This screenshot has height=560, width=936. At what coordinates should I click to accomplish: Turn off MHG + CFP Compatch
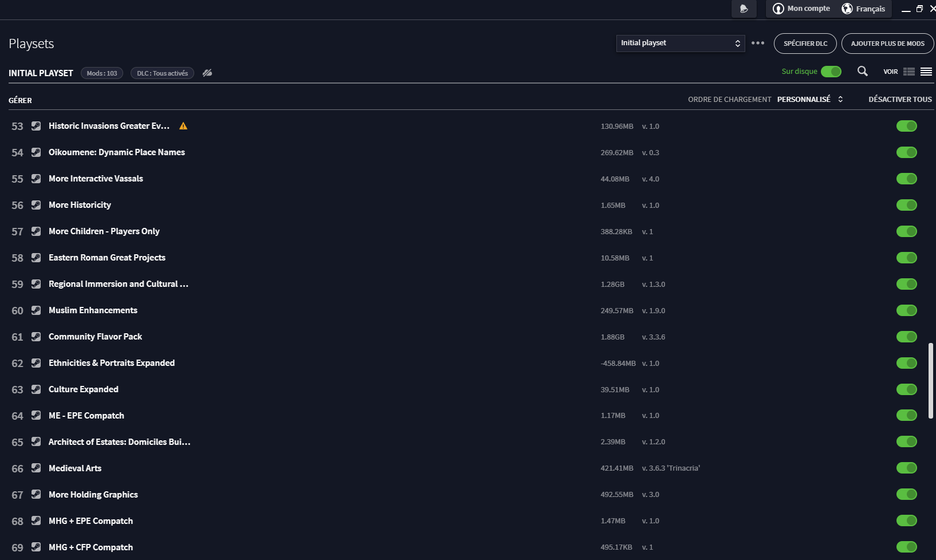(907, 547)
